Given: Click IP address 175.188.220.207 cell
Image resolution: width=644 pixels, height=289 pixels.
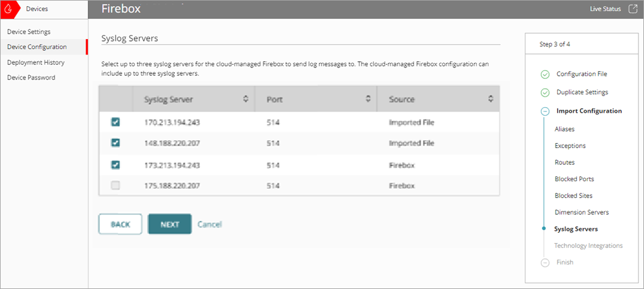Looking at the screenshot, I should 172,186.
